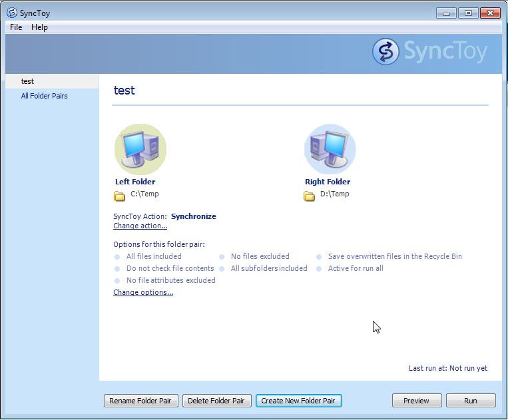508x420 pixels.
Task: Open the Change action link
Action: (140, 226)
